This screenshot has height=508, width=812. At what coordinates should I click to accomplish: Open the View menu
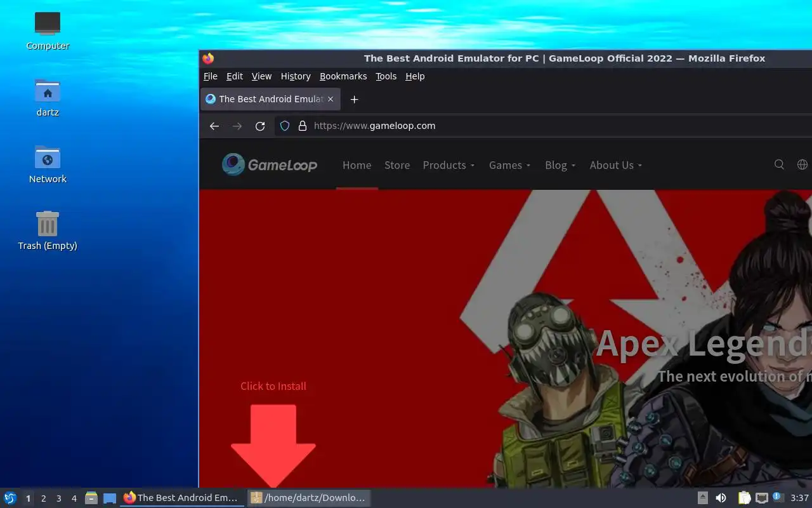(261, 76)
